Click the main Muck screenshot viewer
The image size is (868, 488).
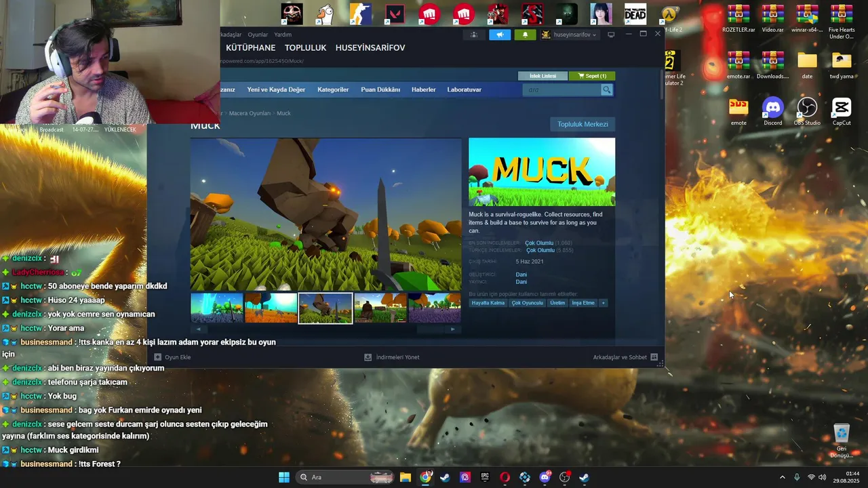[x=325, y=214]
